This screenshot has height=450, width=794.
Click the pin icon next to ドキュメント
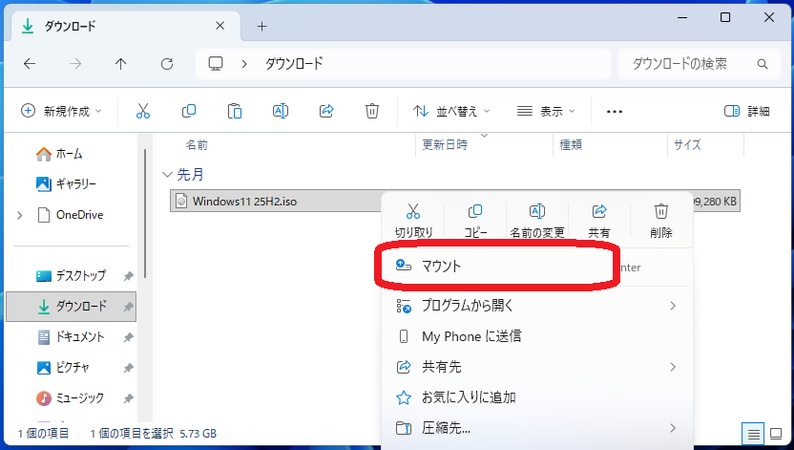click(128, 338)
